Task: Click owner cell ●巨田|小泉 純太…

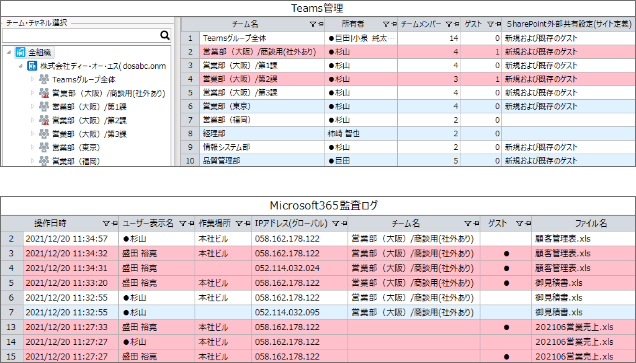Action: pyautogui.click(x=361, y=39)
